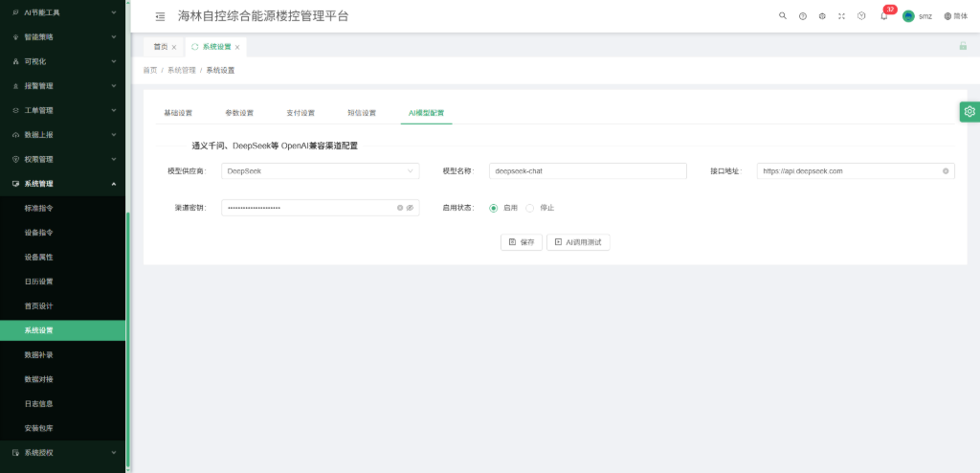The width and height of the screenshot is (980, 473).
Task: Switch to the 基础设置 tab
Action: coord(178,113)
